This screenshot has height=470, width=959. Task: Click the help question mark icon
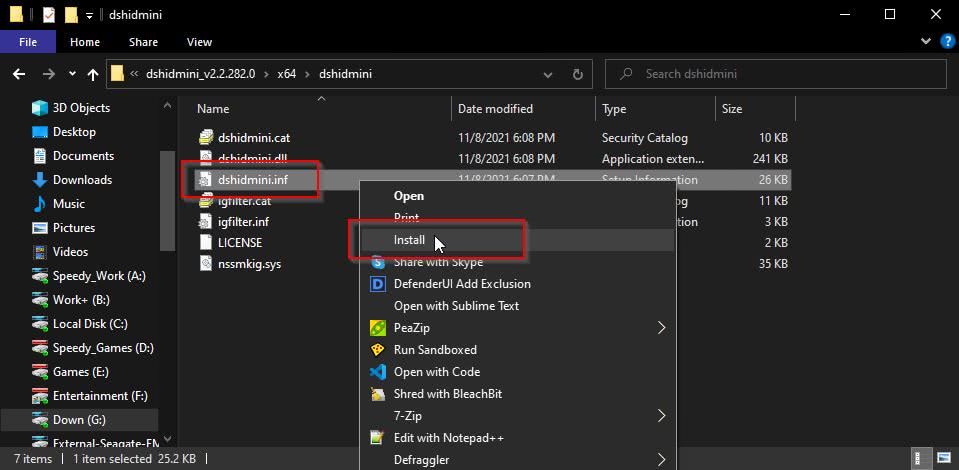pyautogui.click(x=946, y=42)
